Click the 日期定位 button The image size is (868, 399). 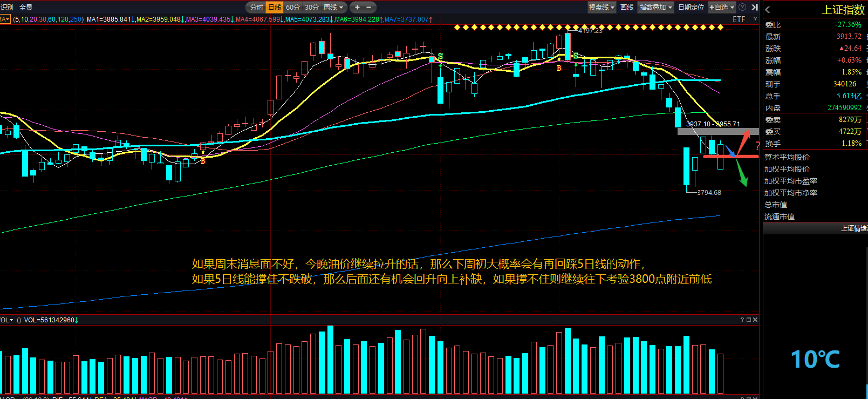691,8
